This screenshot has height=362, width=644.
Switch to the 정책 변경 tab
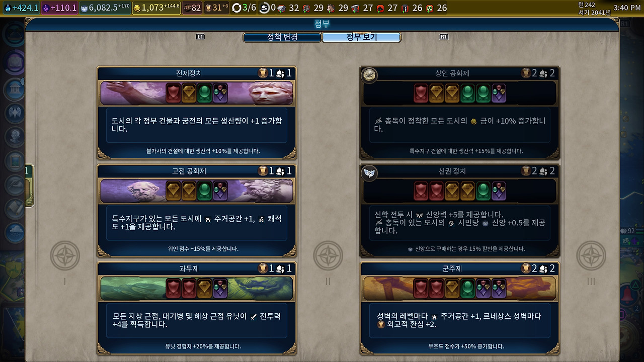(x=282, y=37)
